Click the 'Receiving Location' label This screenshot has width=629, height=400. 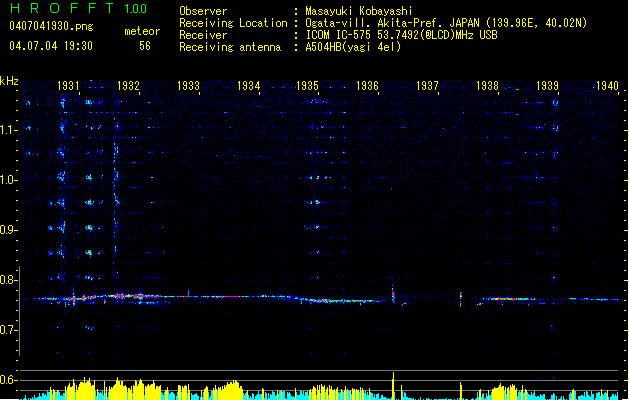click(x=233, y=23)
